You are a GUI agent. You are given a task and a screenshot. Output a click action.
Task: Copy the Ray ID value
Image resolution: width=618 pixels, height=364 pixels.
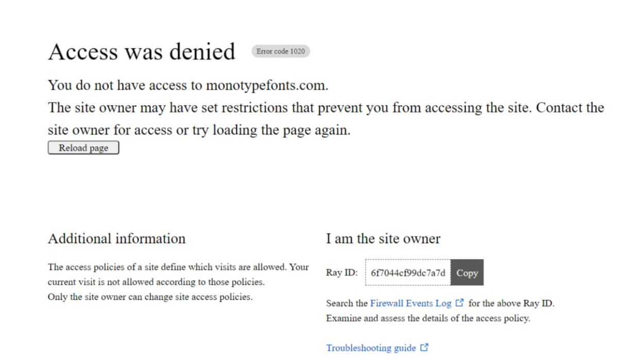click(467, 273)
